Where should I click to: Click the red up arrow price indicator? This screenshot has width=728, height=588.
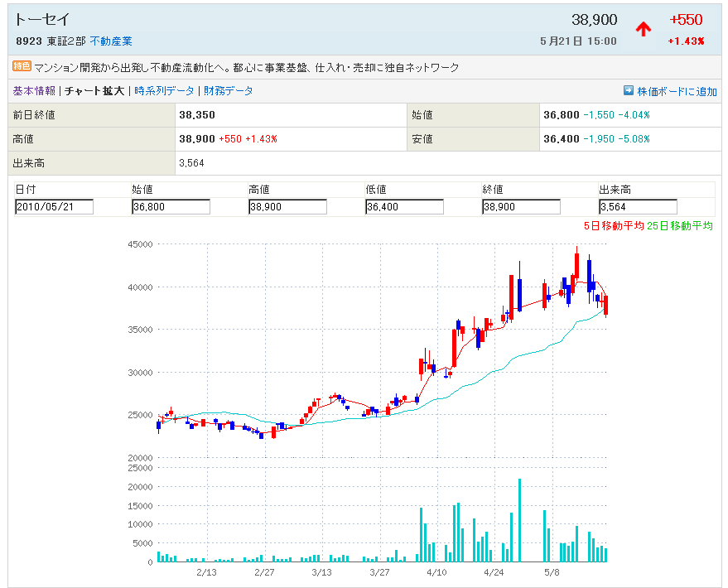[x=644, y=30]
